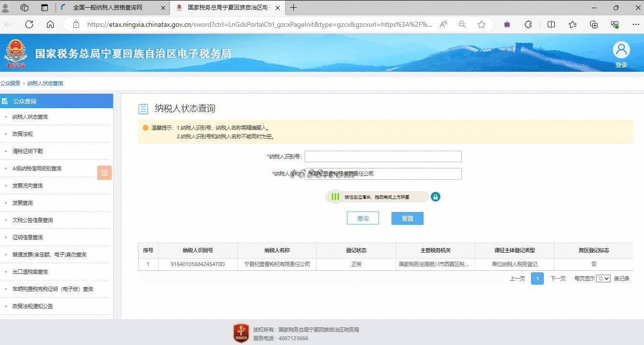Image resolution: width=644 pixels, height=345 pixels.
Task: Select page 1 pagination button
Action: click(537, 278)
